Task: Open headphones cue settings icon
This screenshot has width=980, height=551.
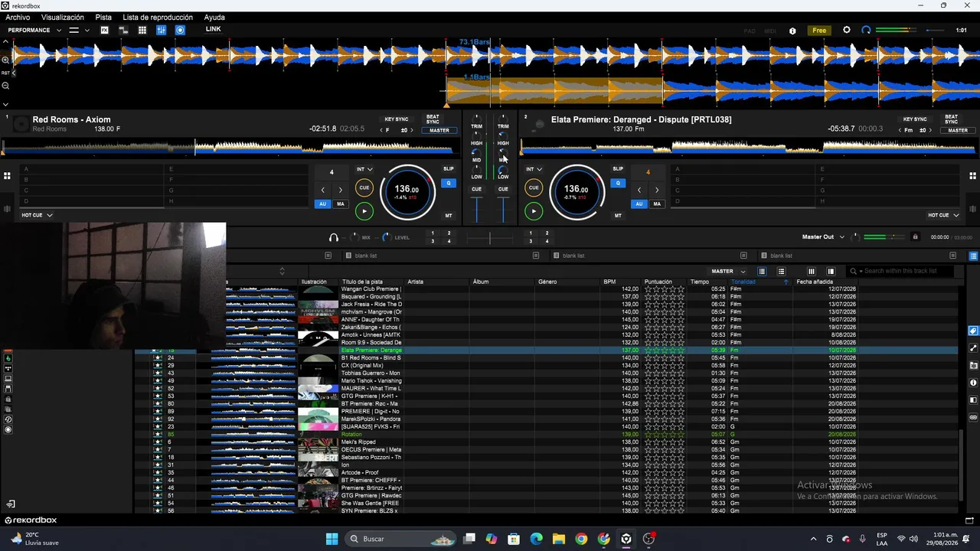Action: (x=334, y=237)
